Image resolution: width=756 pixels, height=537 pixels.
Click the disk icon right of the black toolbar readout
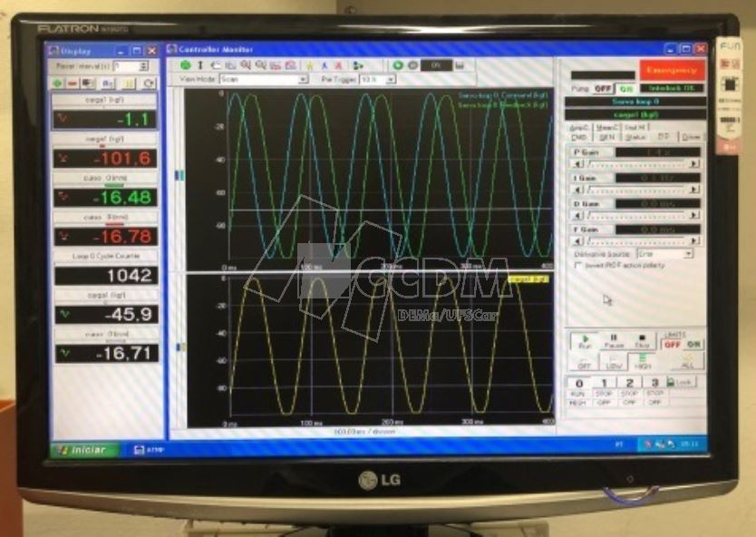coord(460,65)
